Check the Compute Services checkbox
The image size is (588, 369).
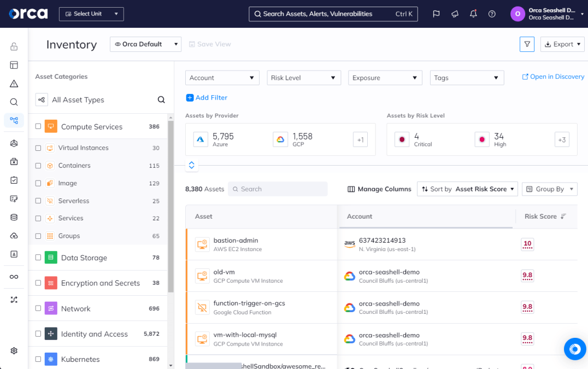(38, 126)
